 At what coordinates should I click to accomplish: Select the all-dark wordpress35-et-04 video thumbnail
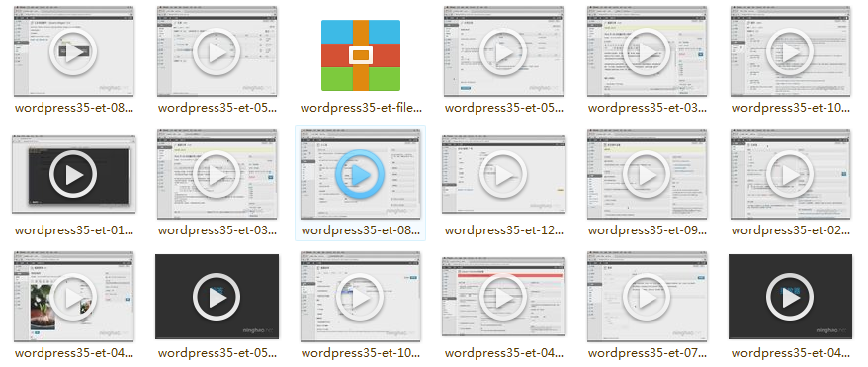[790, 297]
